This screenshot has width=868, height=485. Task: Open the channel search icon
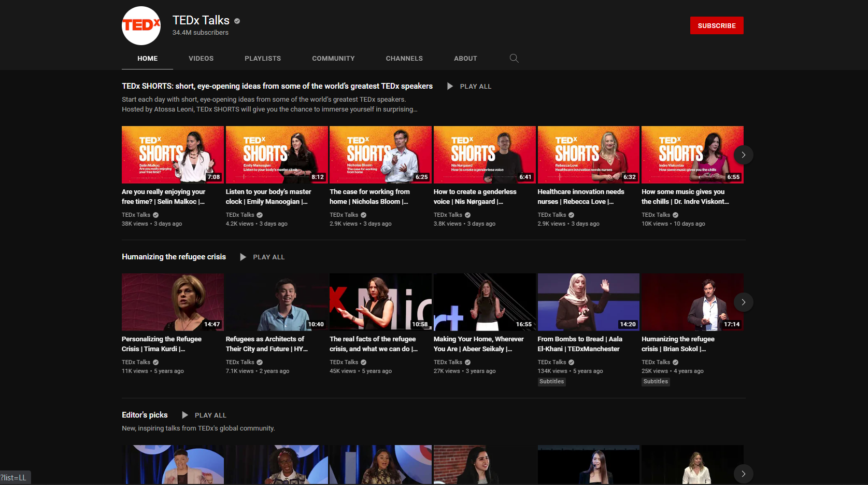[x=514, y=58]
